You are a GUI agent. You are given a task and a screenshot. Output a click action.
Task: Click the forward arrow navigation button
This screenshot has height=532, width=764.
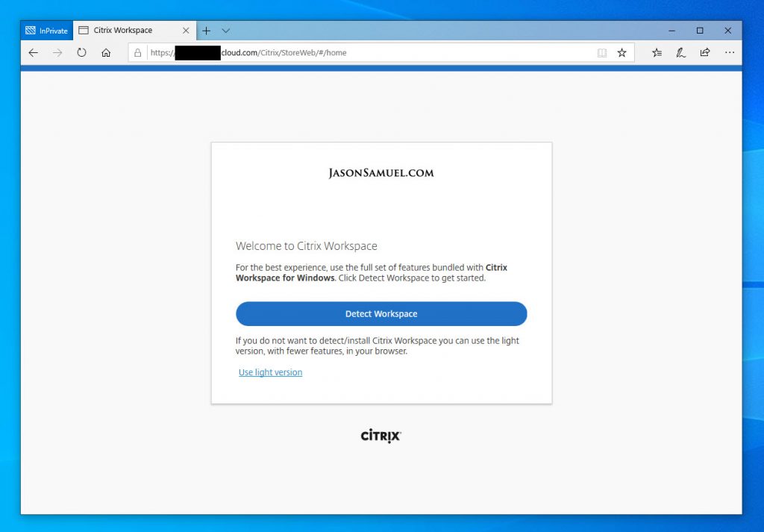pyautogui.click(x=57, y=53)
